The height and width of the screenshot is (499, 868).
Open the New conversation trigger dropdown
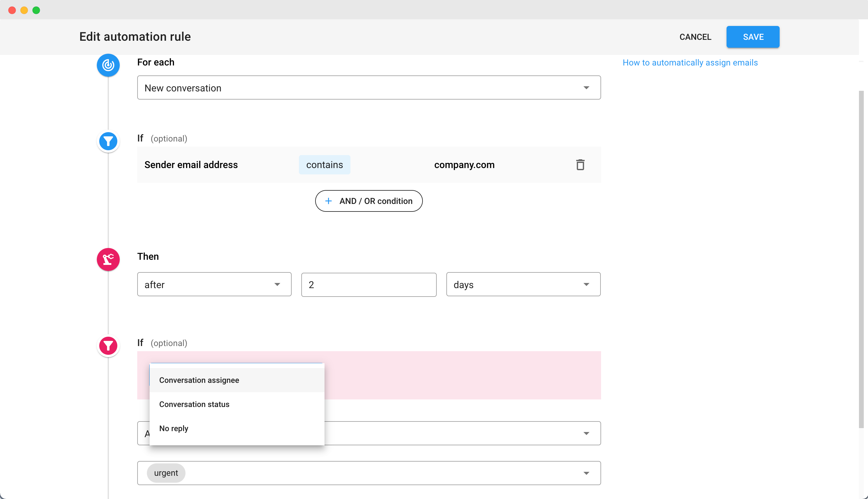point(369,88)
